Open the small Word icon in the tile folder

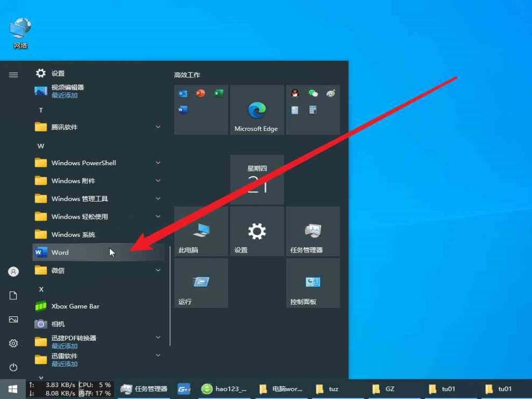pos(183,110)
